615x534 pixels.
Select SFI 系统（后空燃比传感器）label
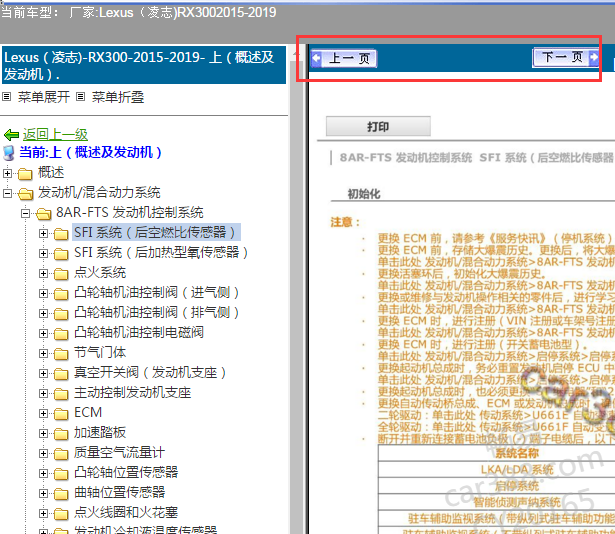[156, 232]
